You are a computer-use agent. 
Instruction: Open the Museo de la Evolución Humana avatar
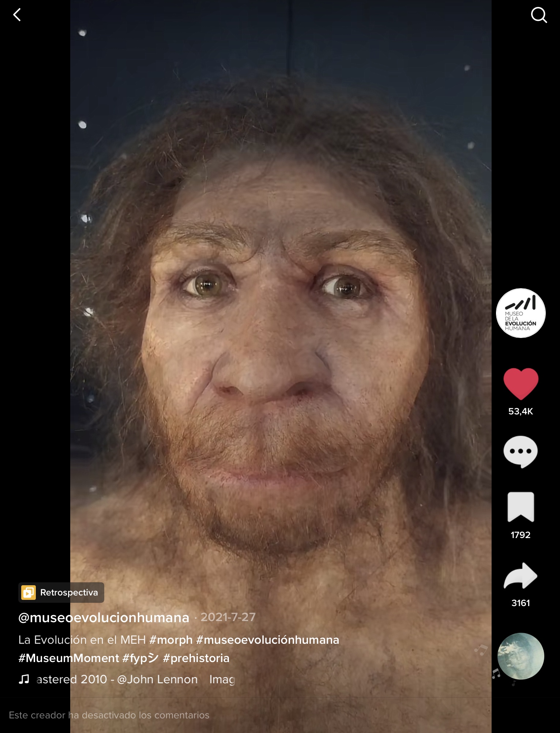[520, 313]
